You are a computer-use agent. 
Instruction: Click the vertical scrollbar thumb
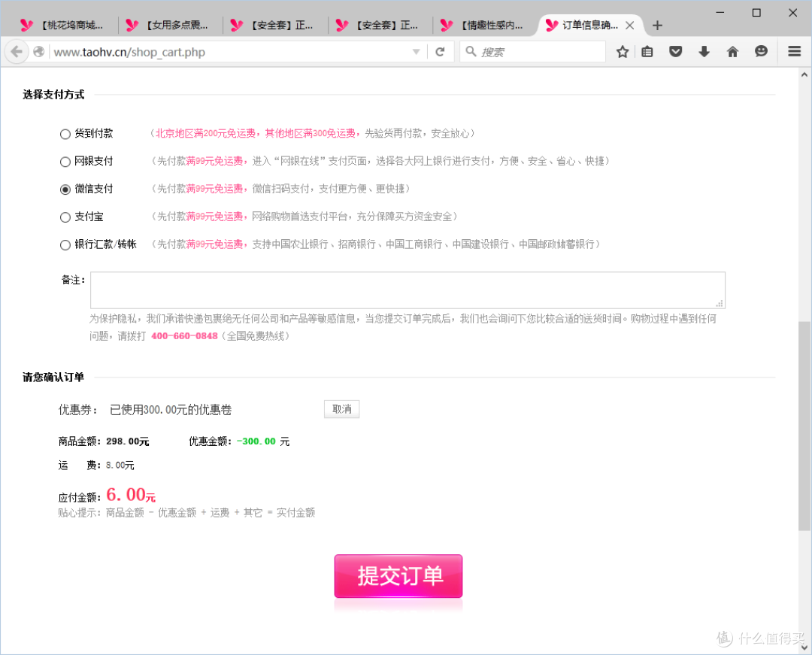[804, 426]
